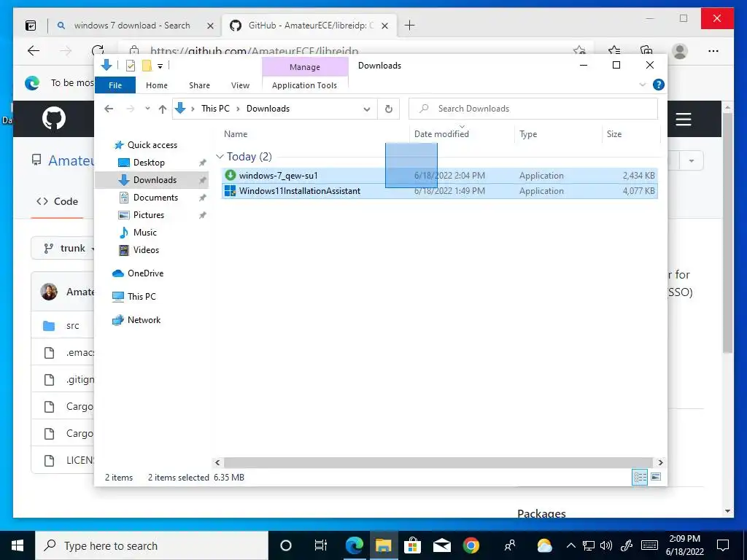Open Edge Favorites from the toolbar
This screenshot has width=747, height=560.
pyautogui.click(x=614, y=51)
